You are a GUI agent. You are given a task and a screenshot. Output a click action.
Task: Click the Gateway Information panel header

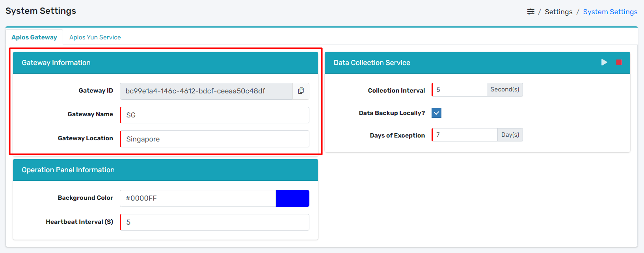(56, 63)
